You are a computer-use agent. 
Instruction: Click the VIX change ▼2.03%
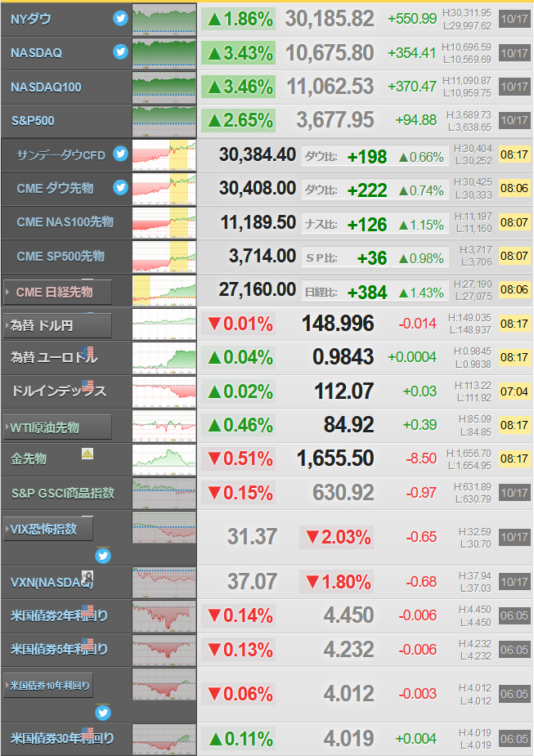(x=337, y=537)
